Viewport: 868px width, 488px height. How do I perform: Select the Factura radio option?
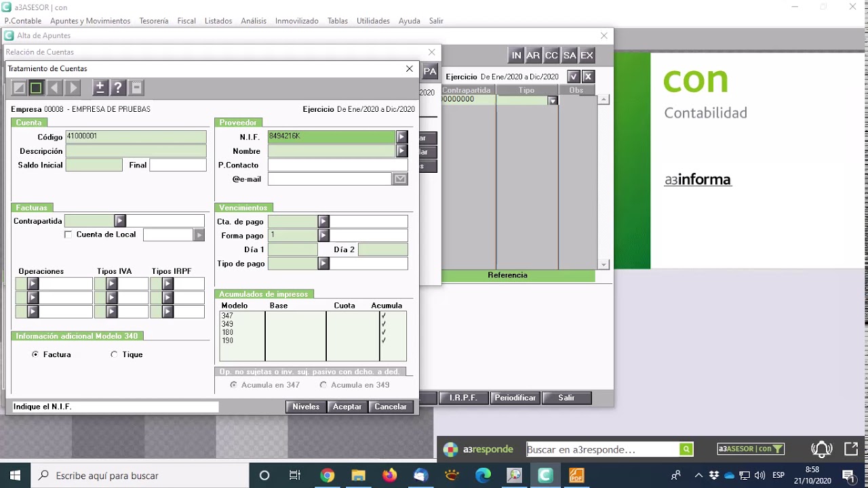[35, 354]
